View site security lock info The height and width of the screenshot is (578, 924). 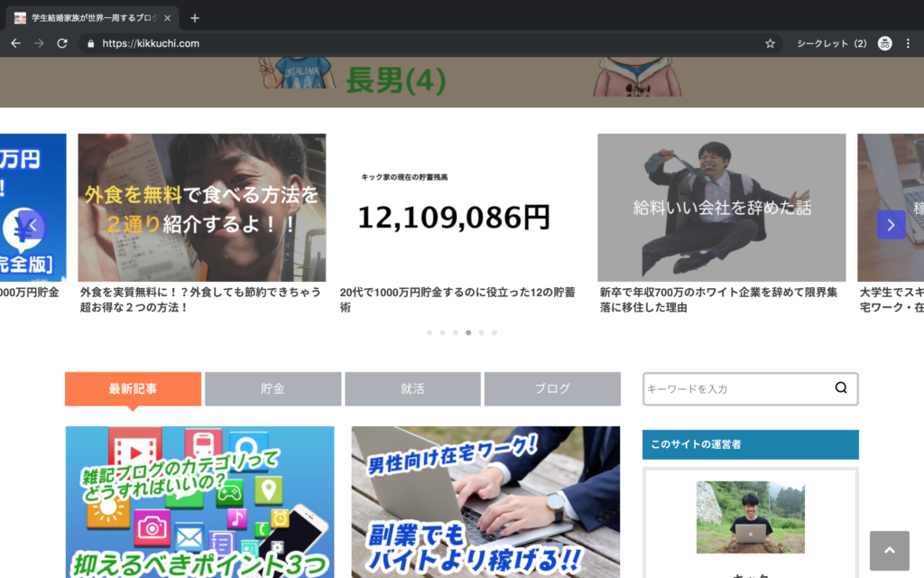[91, 43]
